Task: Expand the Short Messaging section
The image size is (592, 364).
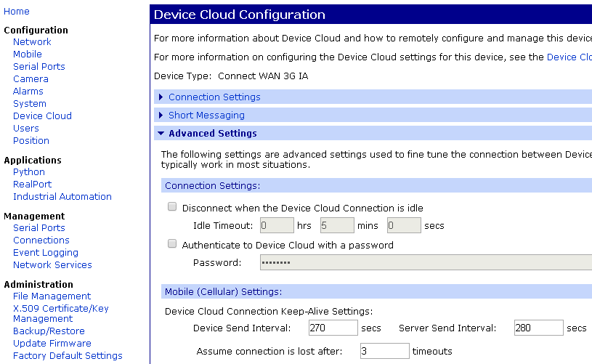Action: tap(206, 115)
